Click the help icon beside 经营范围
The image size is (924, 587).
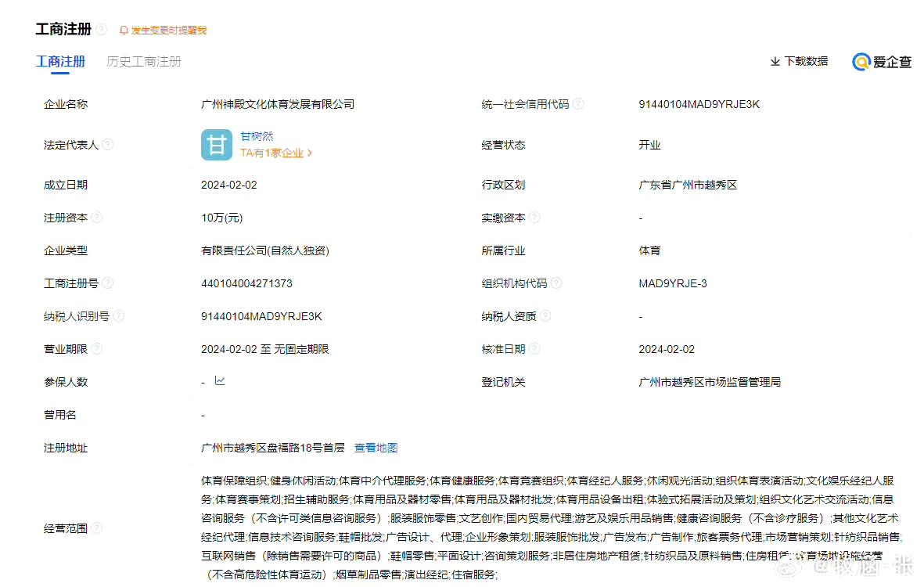point(96,528)
